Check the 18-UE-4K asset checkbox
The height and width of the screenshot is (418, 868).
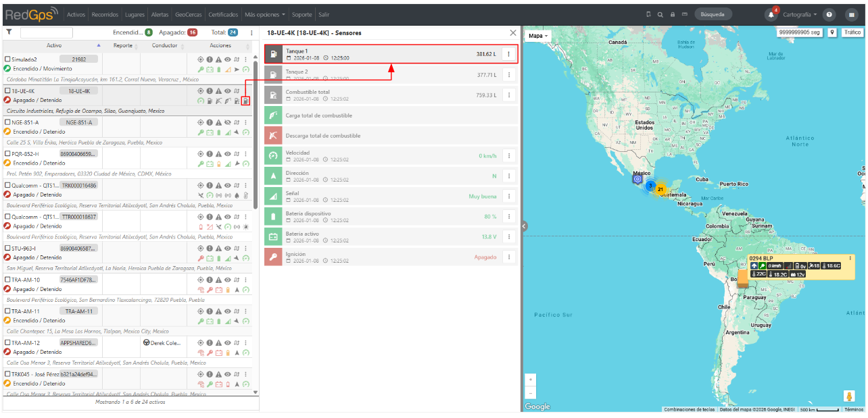coord(7,90)
